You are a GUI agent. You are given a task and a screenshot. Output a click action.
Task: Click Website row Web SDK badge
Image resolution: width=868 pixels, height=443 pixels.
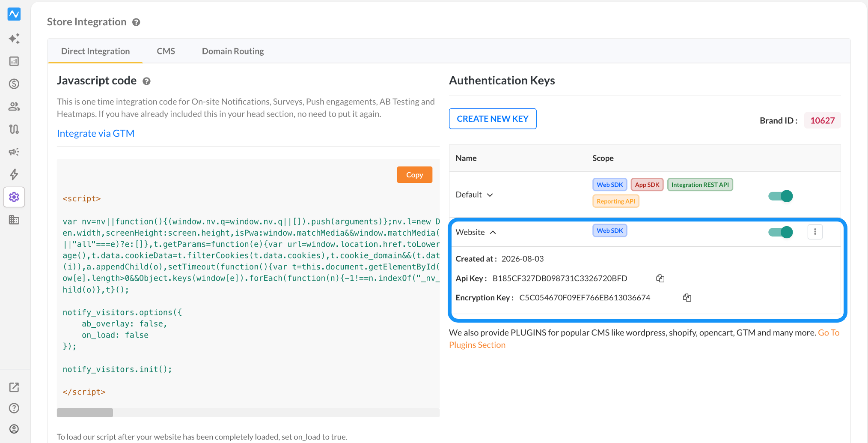[610, 230]
